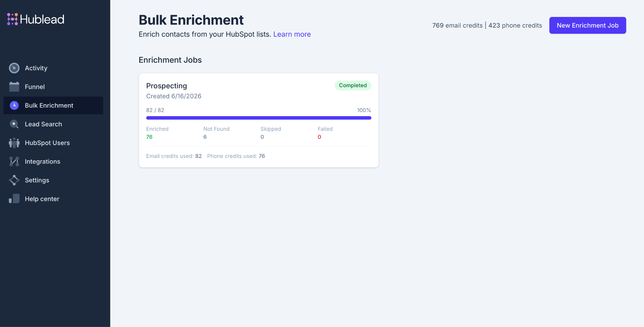Click the Settings sidebar icon
The width and height of the screenshot is (644, 327).
click(14, 180)
